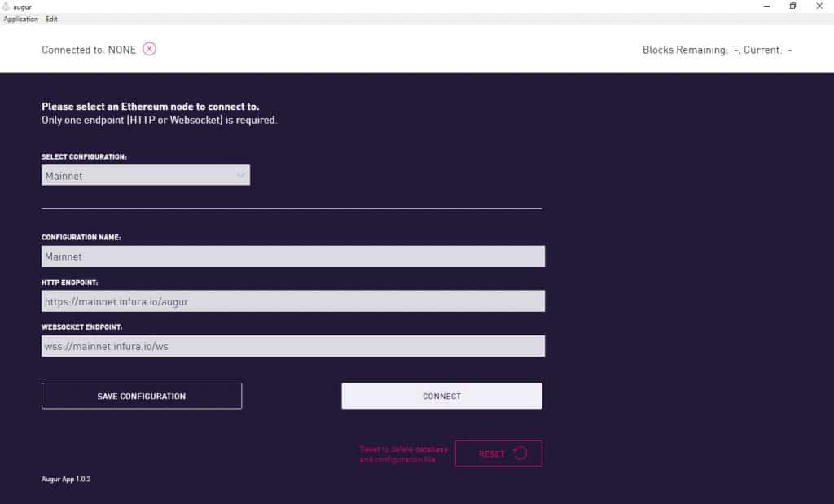Viewport: 834px width, 504px height.
Task: Open the Application menu
Action: coord(20,20)
